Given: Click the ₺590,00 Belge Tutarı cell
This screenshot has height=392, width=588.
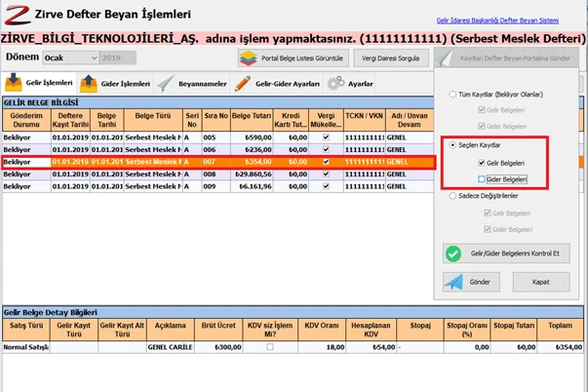Looking at the screenshot, I should pyautogui.click(x=252, y=137).
